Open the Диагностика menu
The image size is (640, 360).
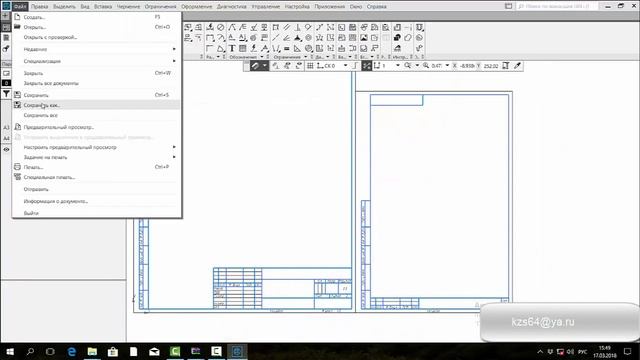pyautogui.click(x=231, y=7)
